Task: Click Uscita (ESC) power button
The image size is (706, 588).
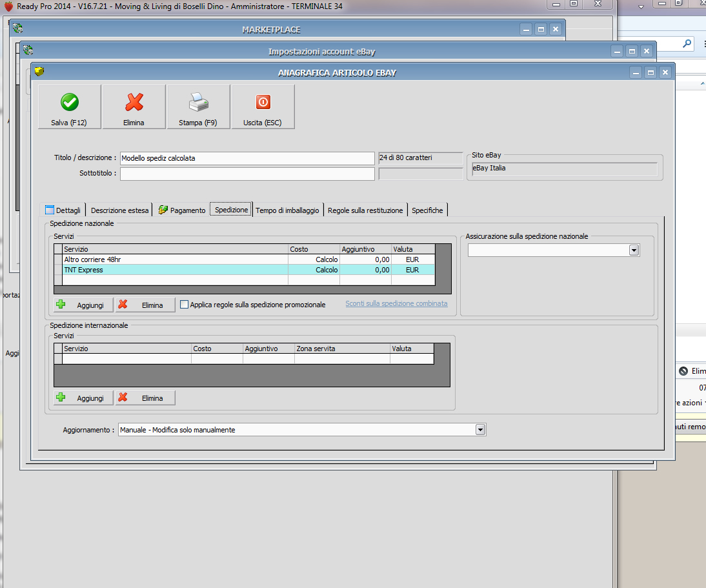Action: (x=263, y=107)
